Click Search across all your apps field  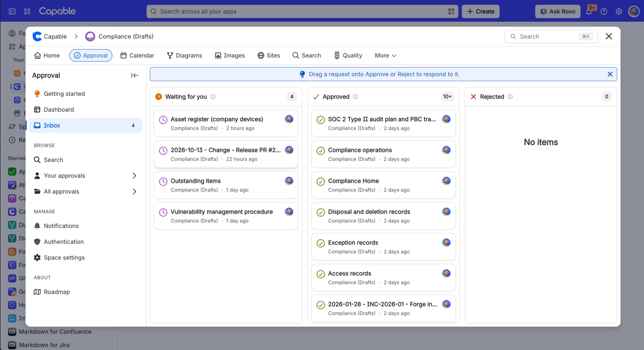pyautogui.click(x=302, y=12)
